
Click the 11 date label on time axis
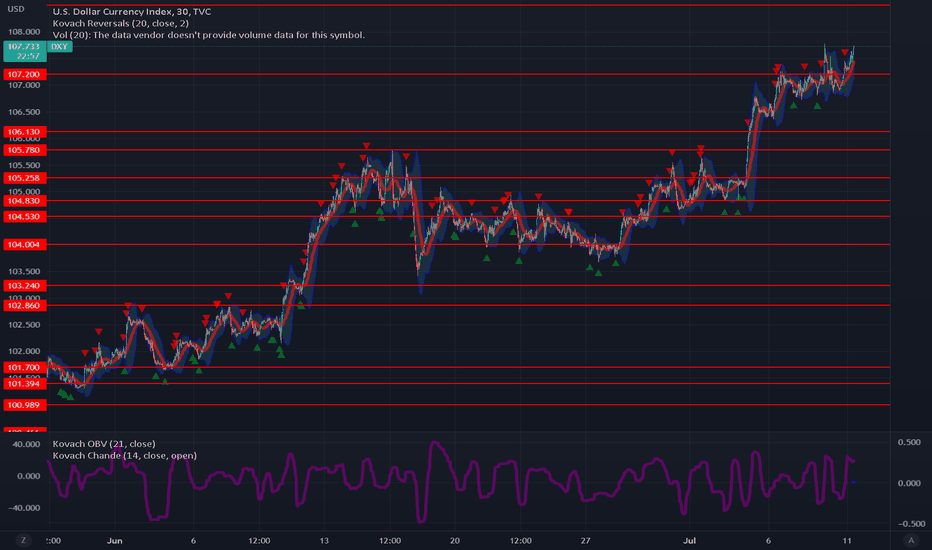pyautogui.click(x=847, y=540)
